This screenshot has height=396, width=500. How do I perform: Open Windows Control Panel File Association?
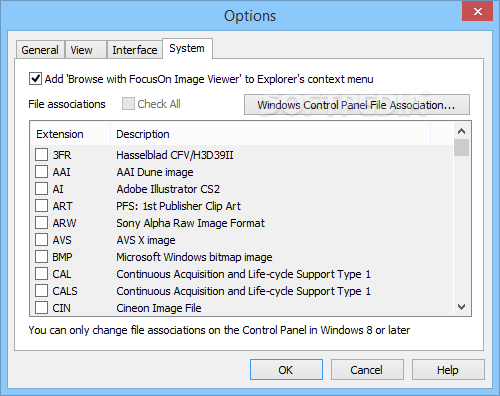point(357,105)
